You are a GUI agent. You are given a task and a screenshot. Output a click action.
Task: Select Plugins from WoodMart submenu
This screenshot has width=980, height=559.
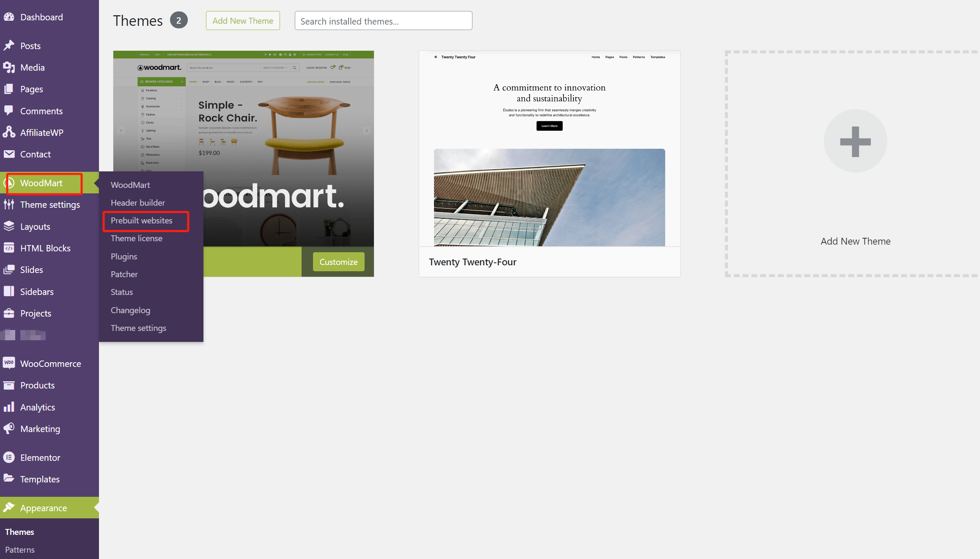tap(124, 256)
